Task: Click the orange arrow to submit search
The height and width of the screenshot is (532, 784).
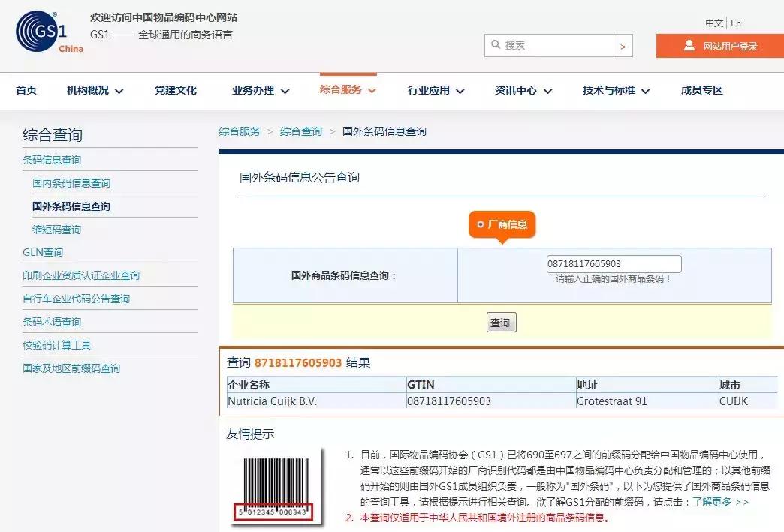Action: point(624,45)
